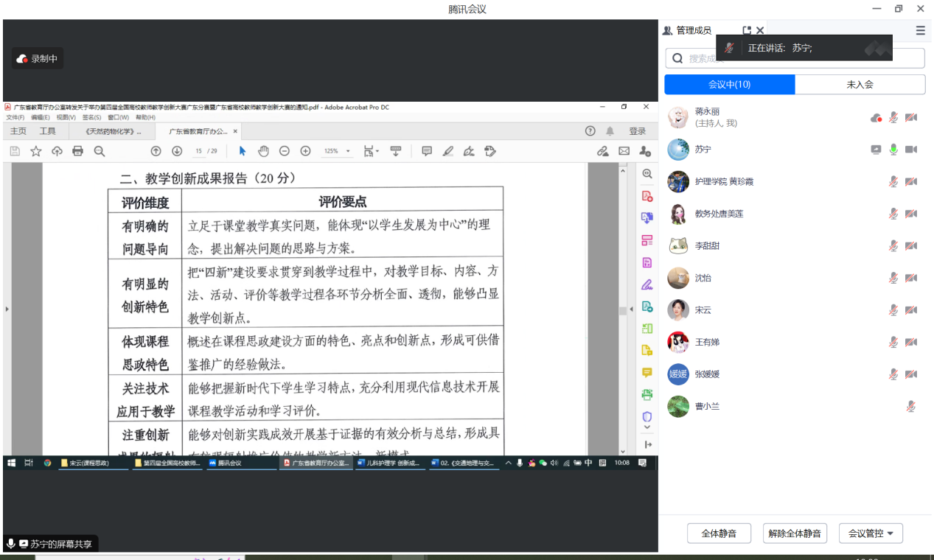Toggle microphone for member 苏宁
The width and height of the screenshot is (934, 560).
[x=893, y=150]
